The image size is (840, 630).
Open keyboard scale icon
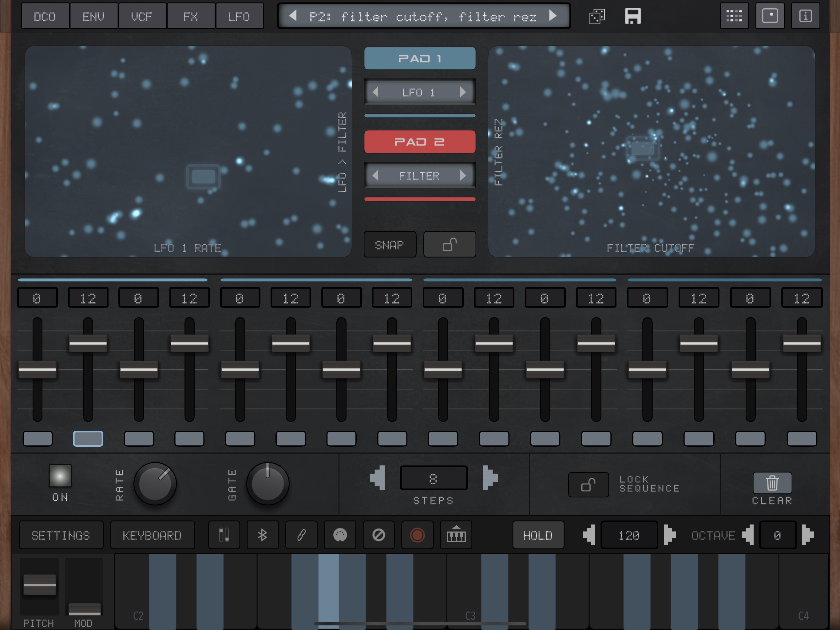pyautogui.click(x=456, y=535)
